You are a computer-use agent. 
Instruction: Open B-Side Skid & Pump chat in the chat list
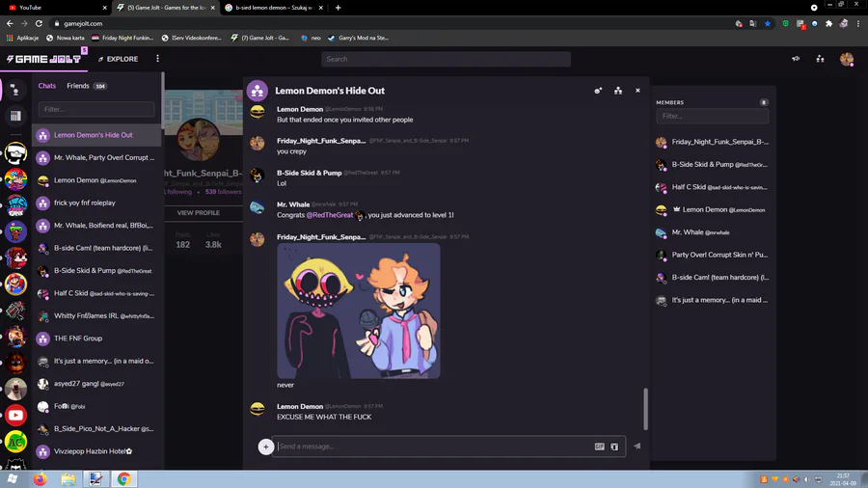click(96, 271)
